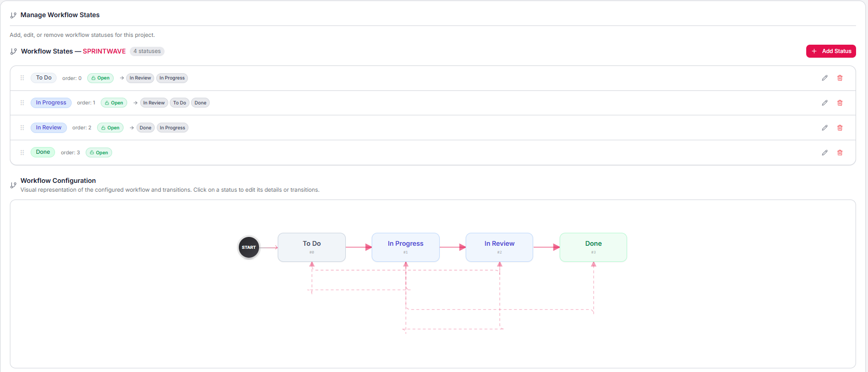868x372 pixels.
Task: Click the Manage Workflow States title
Action: (x=60, y=15)
